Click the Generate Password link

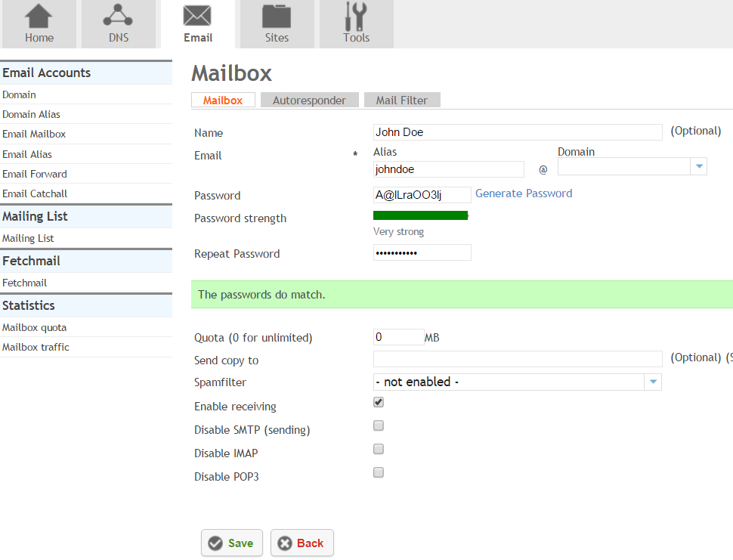point(523,193)
